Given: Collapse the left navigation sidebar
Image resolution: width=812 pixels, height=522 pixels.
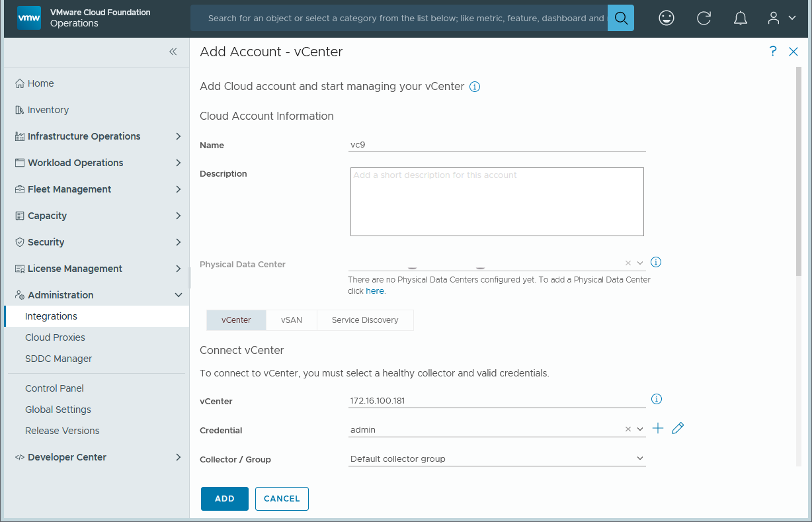Looking at the screenshot, I should pos(173,52).
